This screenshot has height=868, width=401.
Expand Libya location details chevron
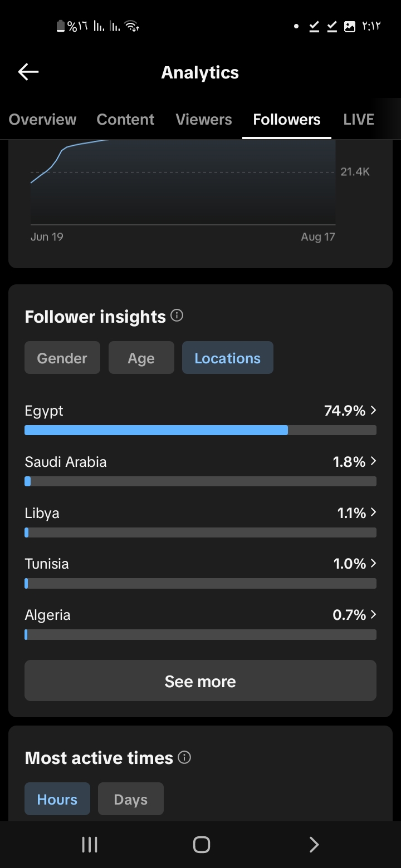point(373,512)
